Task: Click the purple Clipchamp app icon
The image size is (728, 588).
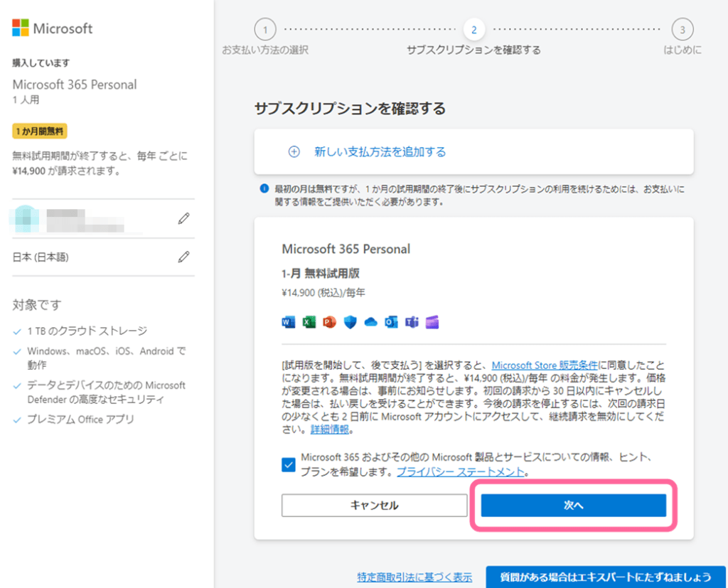Action: 432,322
